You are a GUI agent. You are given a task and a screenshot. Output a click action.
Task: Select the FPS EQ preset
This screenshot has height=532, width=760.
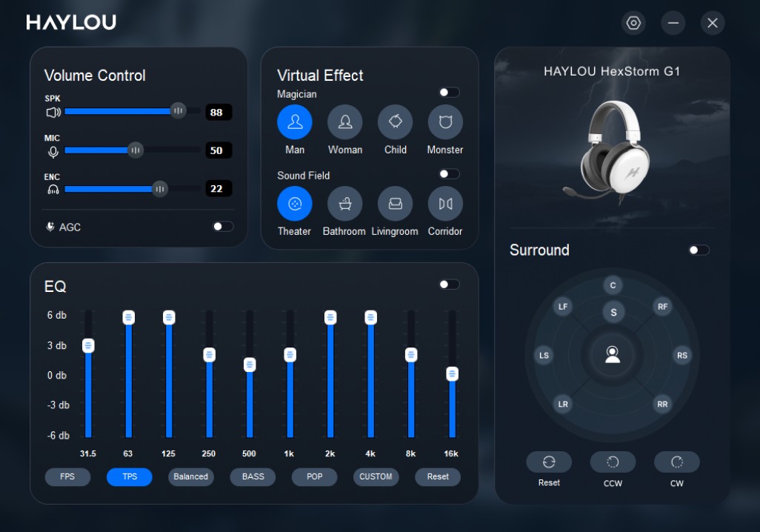pos(67,477)
